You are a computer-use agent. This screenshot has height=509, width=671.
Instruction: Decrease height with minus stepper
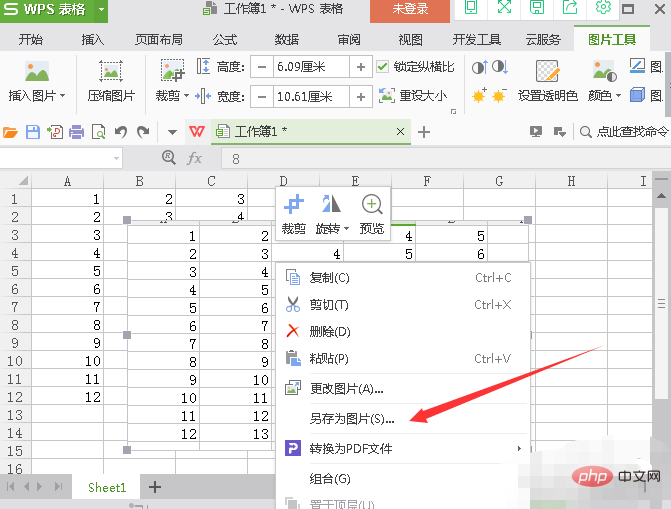[x=262, y=67]
